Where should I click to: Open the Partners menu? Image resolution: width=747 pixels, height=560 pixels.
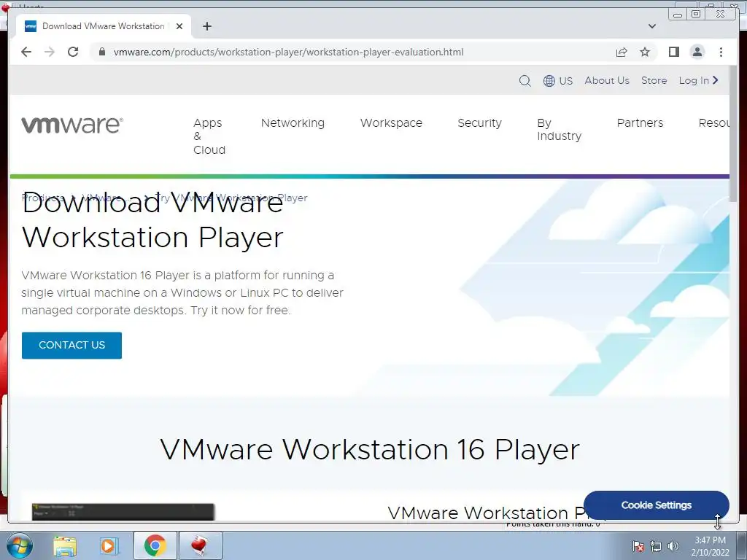(x=640, y=122)
